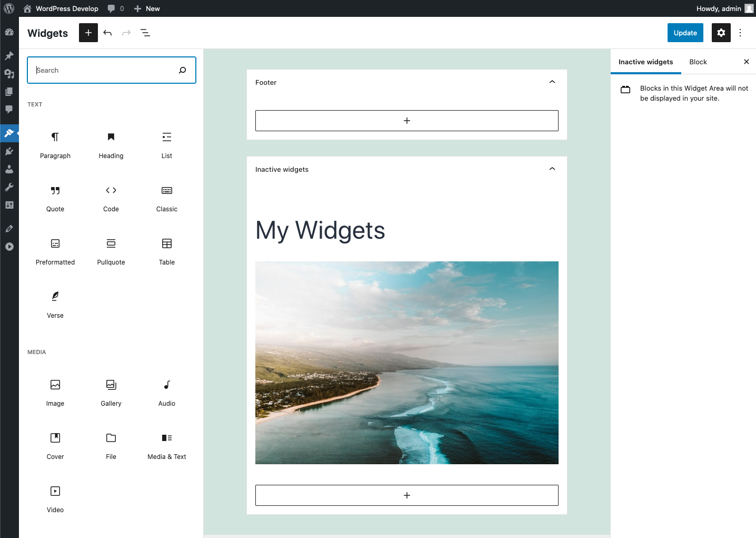Add an Image block
The image size is (756, 538).
tap(55, 393)
